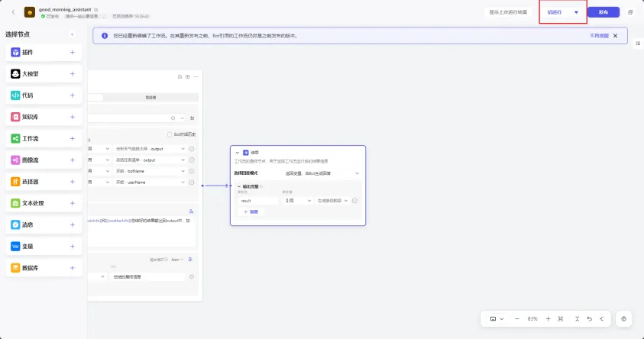This screenshot has height=339, width=644.
Task: Click the 新增 button in the end node
Action: coord(251,211)
